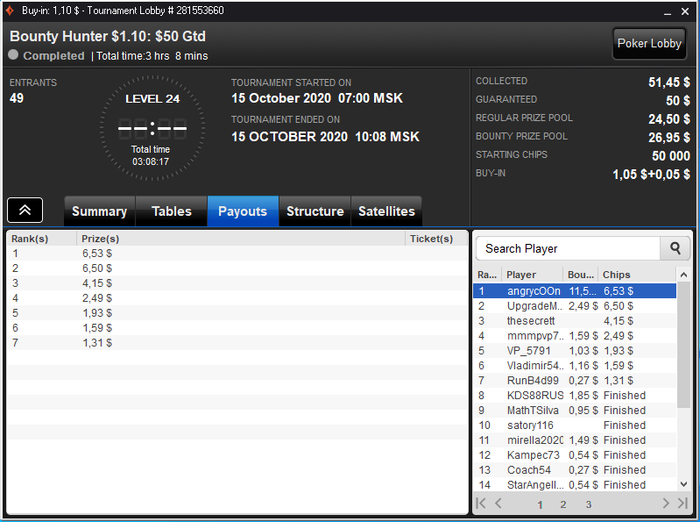Go to the previous player page
700x522 pixels.
coord(499,504)
